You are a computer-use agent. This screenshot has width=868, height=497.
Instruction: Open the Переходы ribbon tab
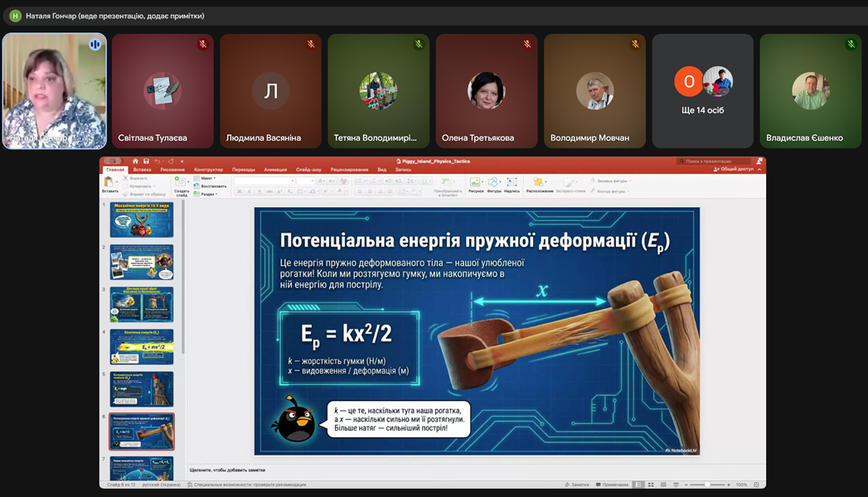click(244, 169)
